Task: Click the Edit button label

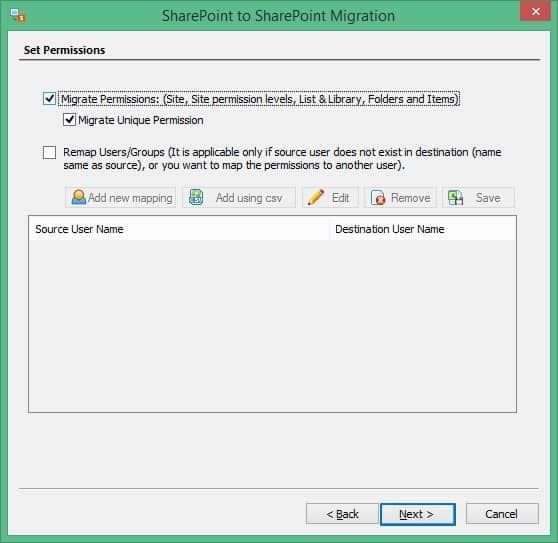Action: click(x=340, y=198)
